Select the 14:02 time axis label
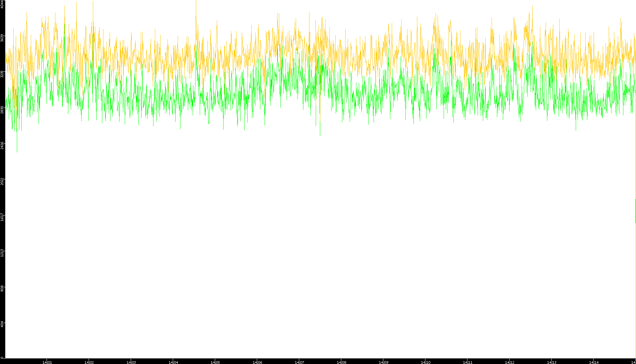The height and width of the screenshot is (364, 636). point(89,362)
